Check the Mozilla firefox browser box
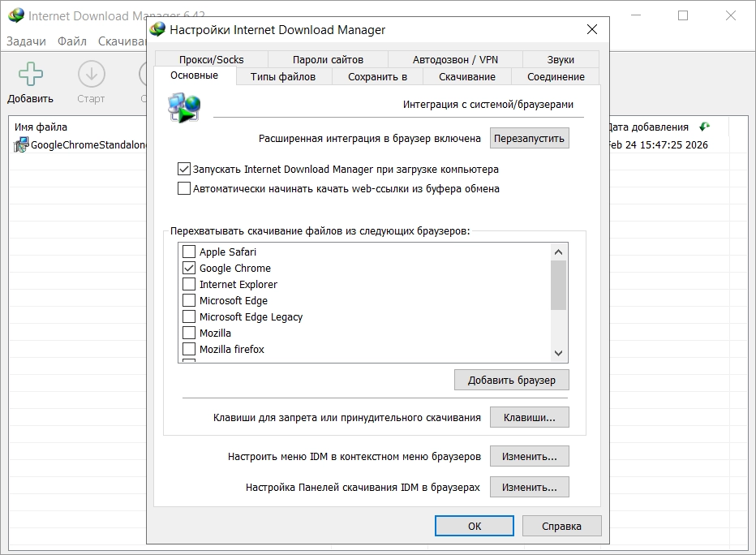756x555 pixels. [188, 349]
